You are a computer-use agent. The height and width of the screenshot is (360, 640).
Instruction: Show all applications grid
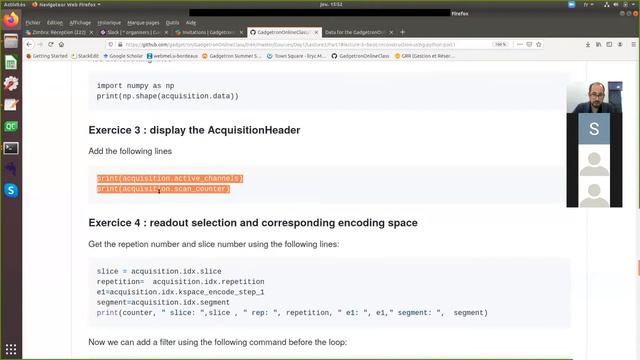(x=11, y=349)
